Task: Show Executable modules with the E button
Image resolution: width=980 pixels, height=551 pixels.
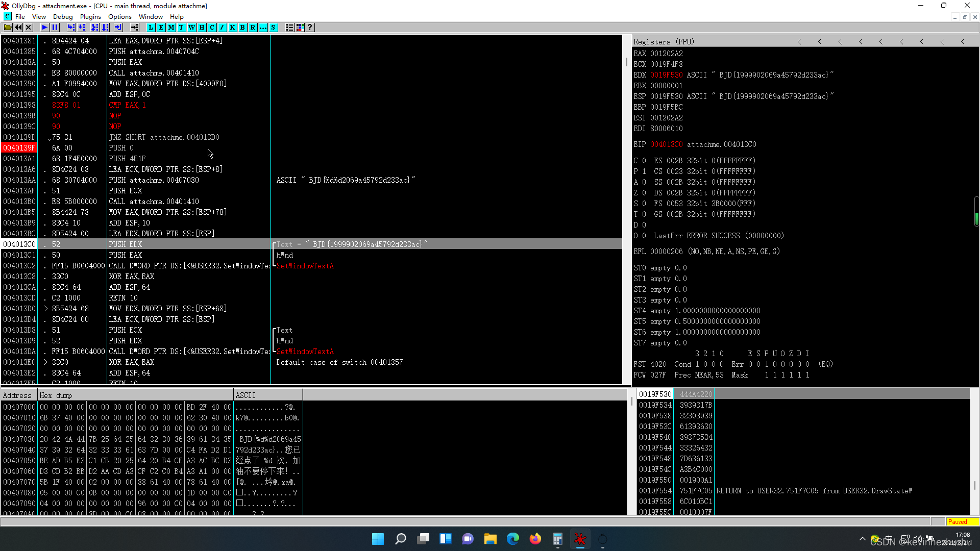Action: [161, 28]
